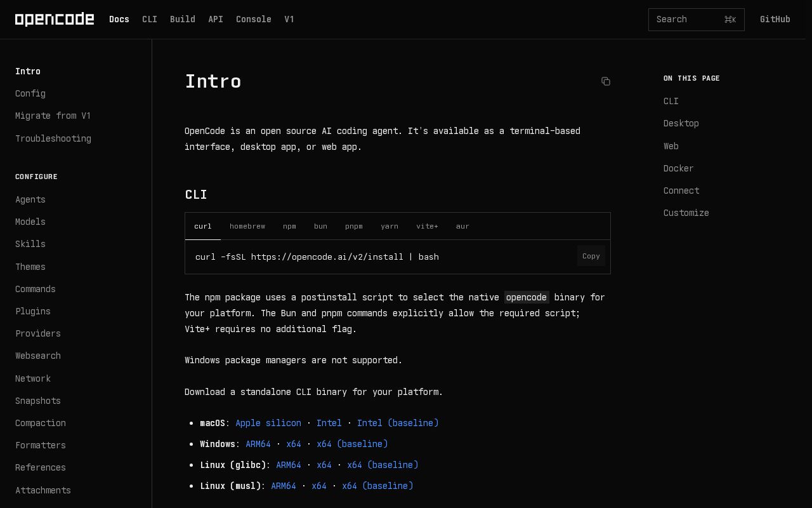Open the Plugins sidebar page
This screenshot has height=508, width=812.
click(x=33, y=311)
